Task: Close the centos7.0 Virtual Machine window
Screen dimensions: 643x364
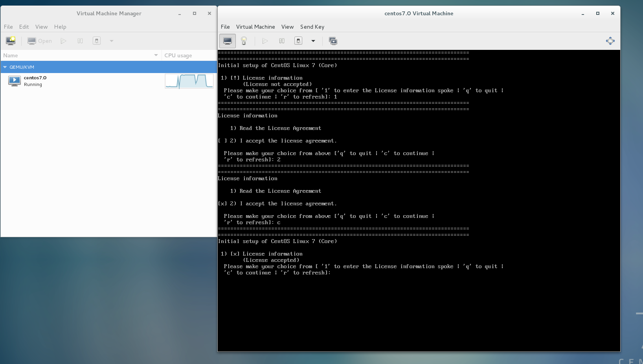Action: tap(613, 13)
